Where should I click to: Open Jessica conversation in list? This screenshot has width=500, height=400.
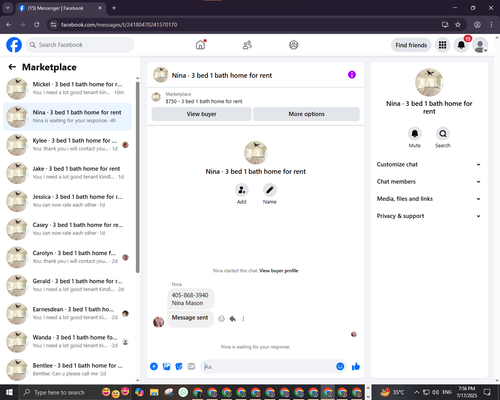(x=67, y=201)
